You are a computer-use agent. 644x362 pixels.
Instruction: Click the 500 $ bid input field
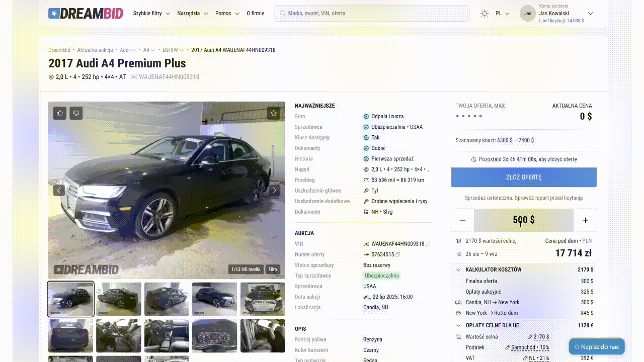pyautogui.click(x=524, y=220)
